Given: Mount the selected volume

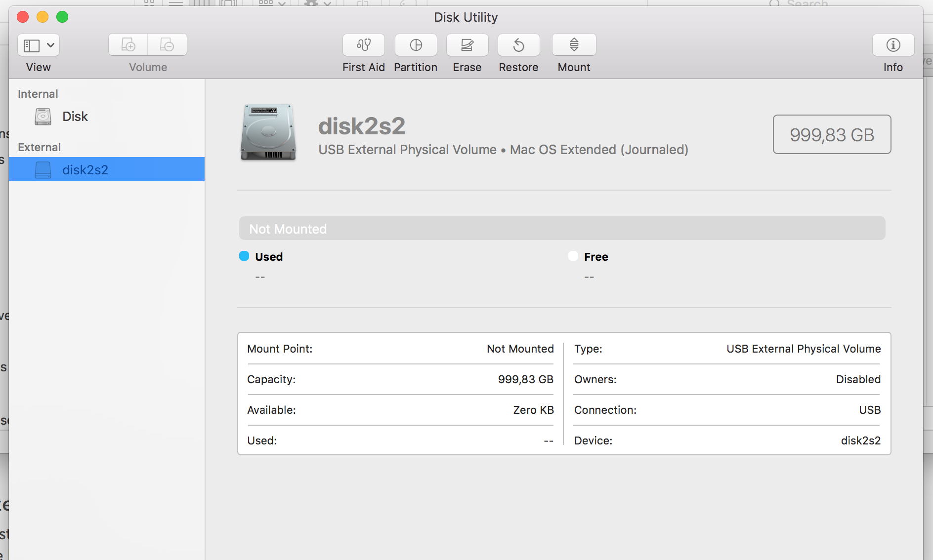Looking at the screenshot, I should click(x=574, y=45).
